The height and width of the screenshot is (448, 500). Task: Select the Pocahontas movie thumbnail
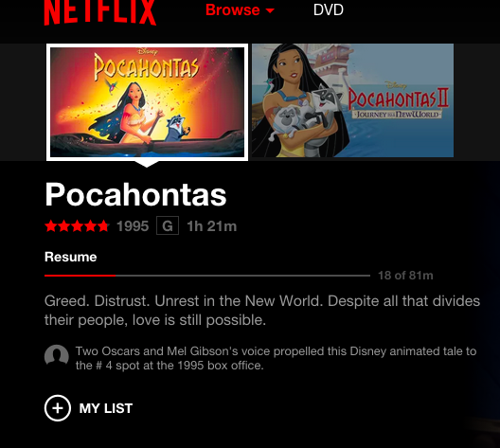147,102
